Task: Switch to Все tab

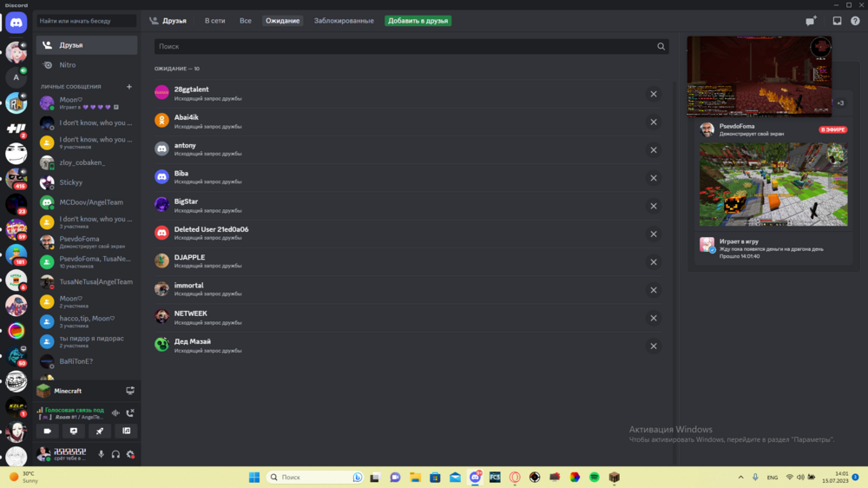Action: (x=246, y=21)
